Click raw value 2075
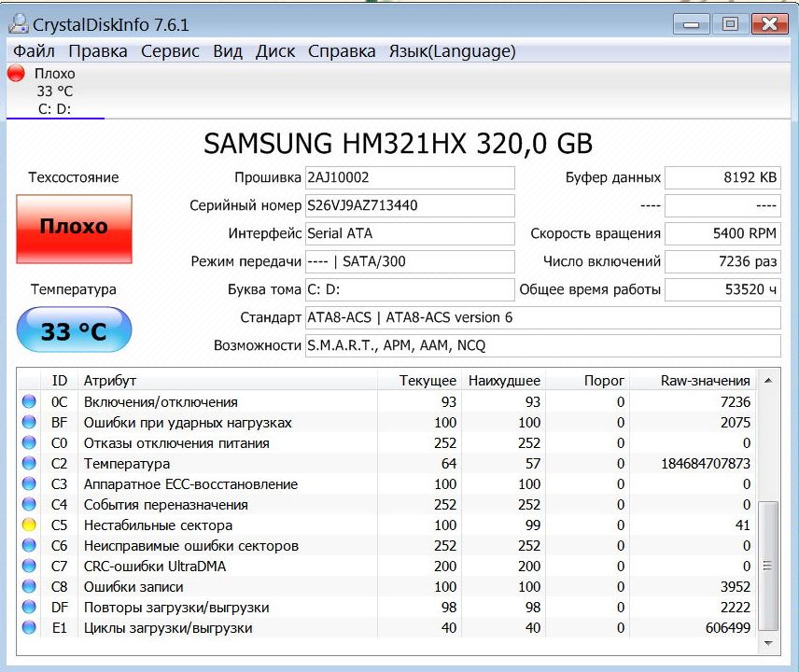Viewport: 799px width, 672px height. [x=736, y=423]
